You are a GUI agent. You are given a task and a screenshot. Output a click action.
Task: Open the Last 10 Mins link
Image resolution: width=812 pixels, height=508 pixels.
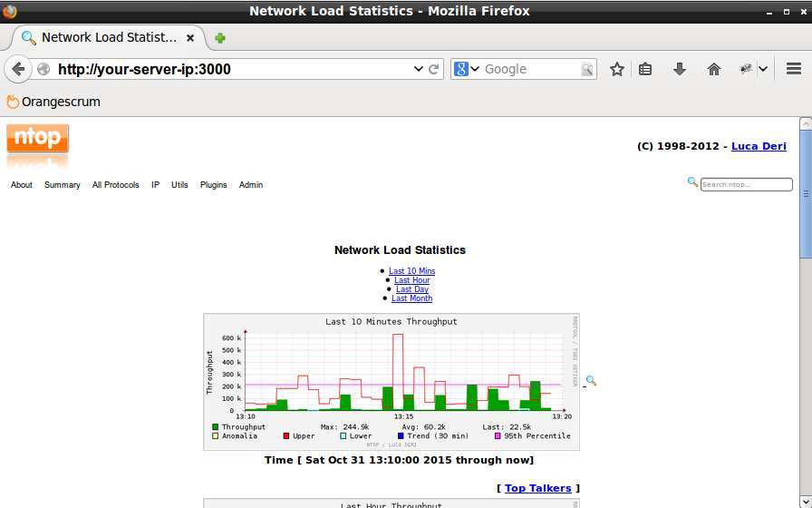click(411, 271)
